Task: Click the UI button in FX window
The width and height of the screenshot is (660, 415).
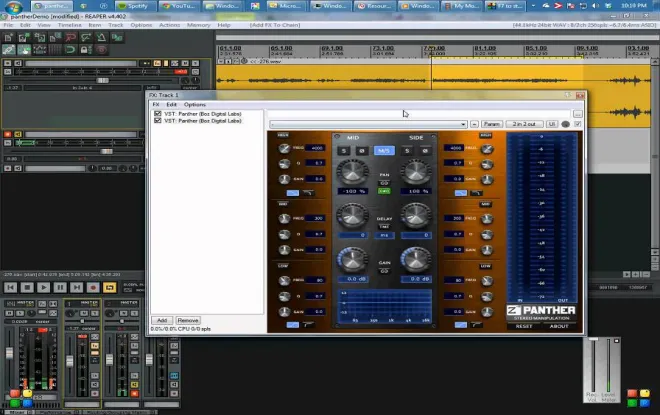Action: pyautogui.click(x=552, y=124)
